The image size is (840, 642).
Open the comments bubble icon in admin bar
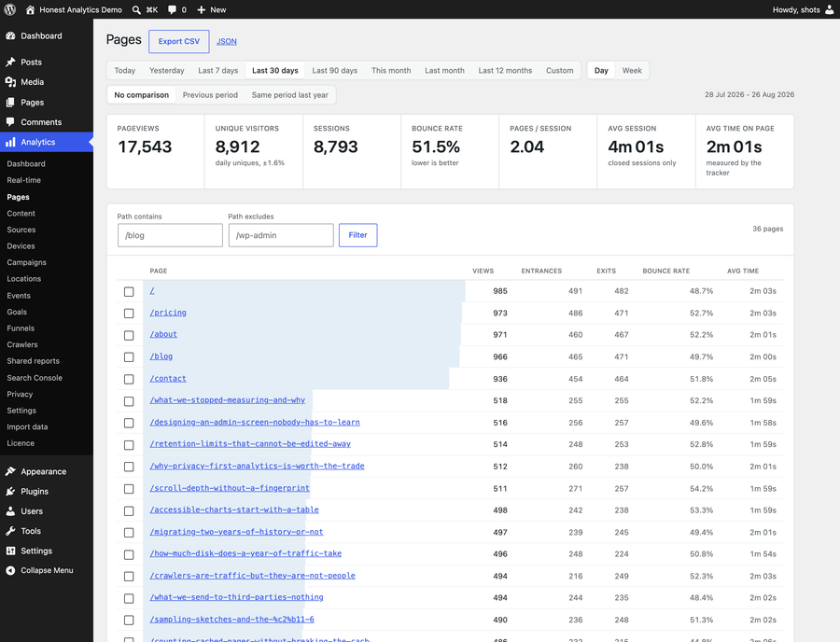click(172, 9)
